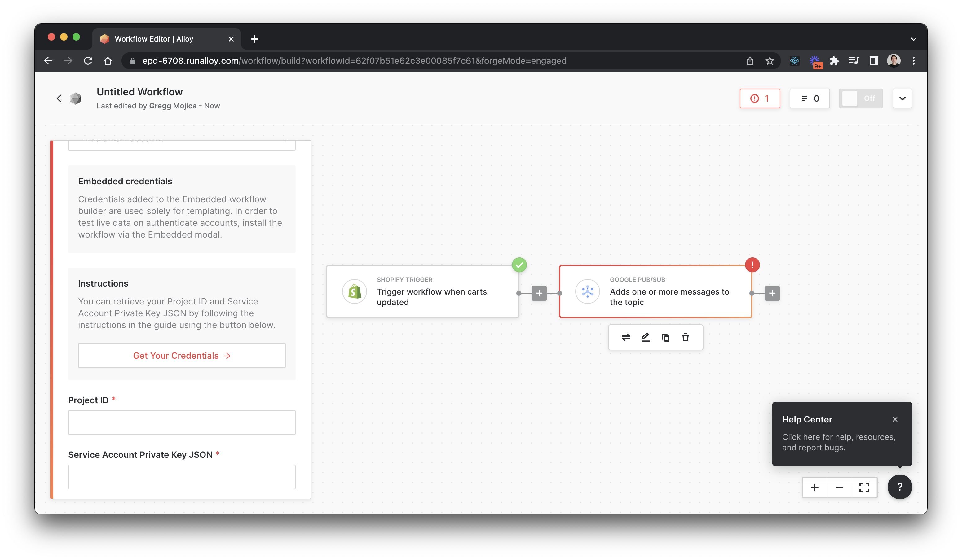Add a block after Google Pub/Sub node
This screenshot has width=962, height=560.
772,293
